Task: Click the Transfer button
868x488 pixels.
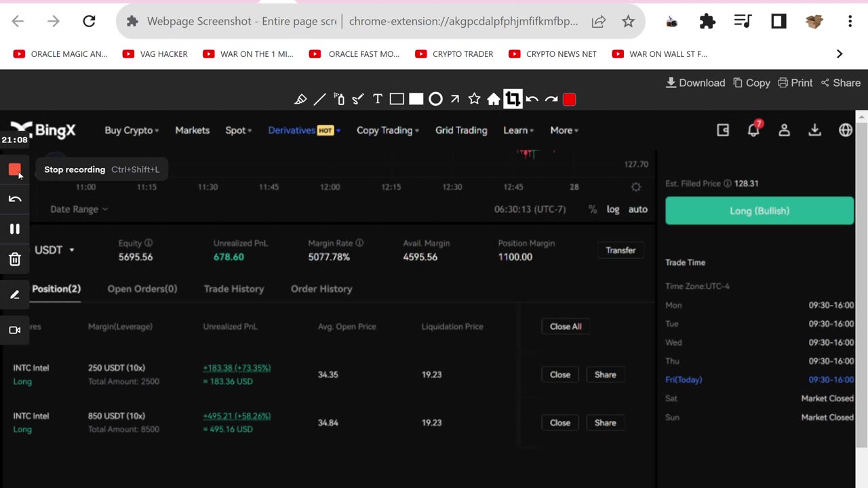Action: click(620, 250)
